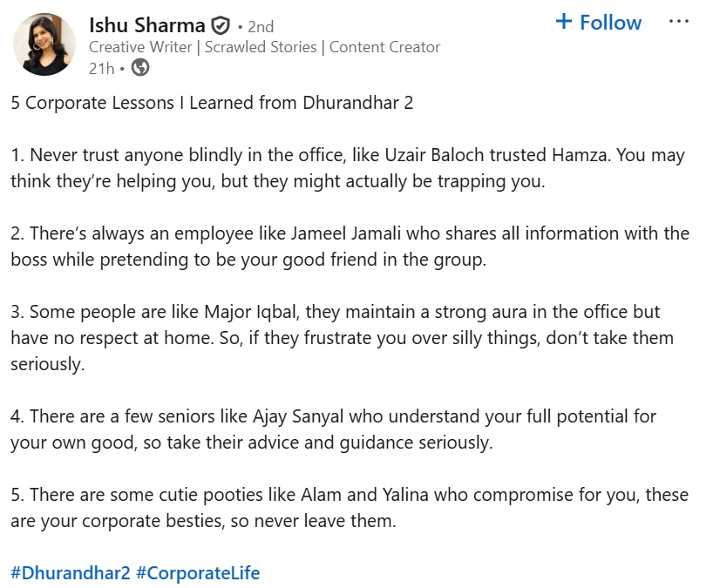Click the 2nd connection degree label

(x=260, y=27)
